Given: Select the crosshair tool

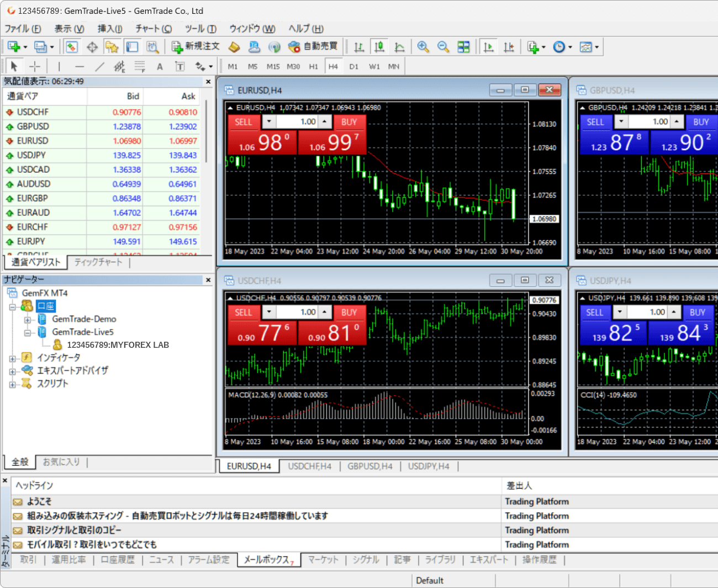Looking at the screenshot, I should (35, 66).
